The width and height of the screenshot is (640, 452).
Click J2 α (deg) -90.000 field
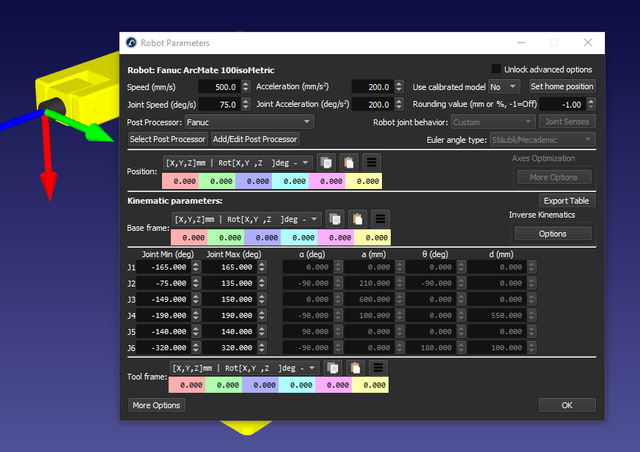click(x=308, y=283)
